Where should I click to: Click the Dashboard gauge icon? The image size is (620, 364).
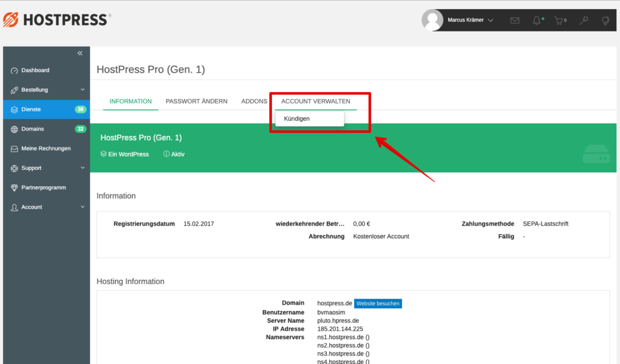click(15, 71)
